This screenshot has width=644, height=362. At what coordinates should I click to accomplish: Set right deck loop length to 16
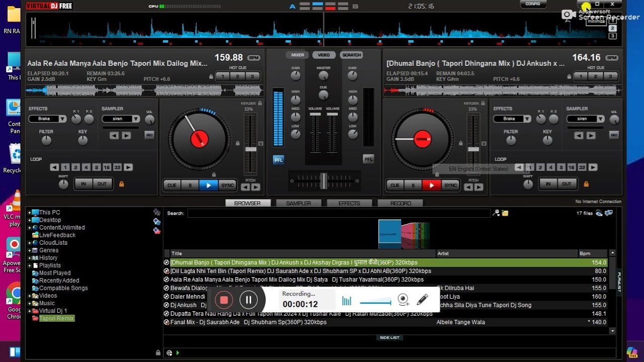pyautogui.click(x=572, y=167)
